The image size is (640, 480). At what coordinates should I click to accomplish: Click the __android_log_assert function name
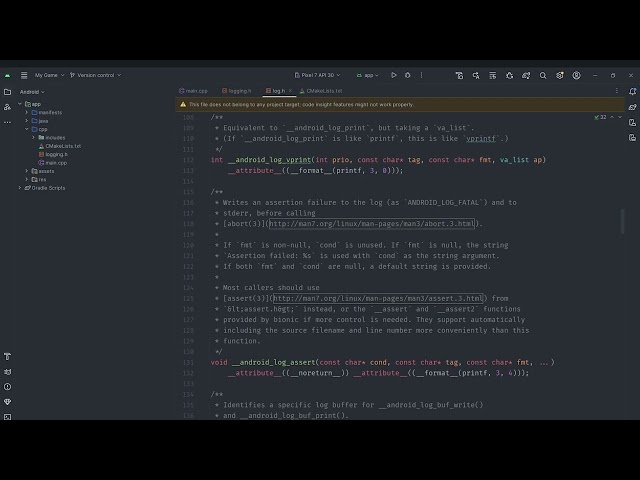pos(273,362)
